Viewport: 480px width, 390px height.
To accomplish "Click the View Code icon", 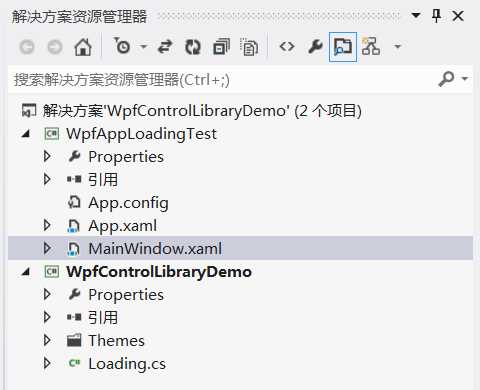I will point(287,47).
